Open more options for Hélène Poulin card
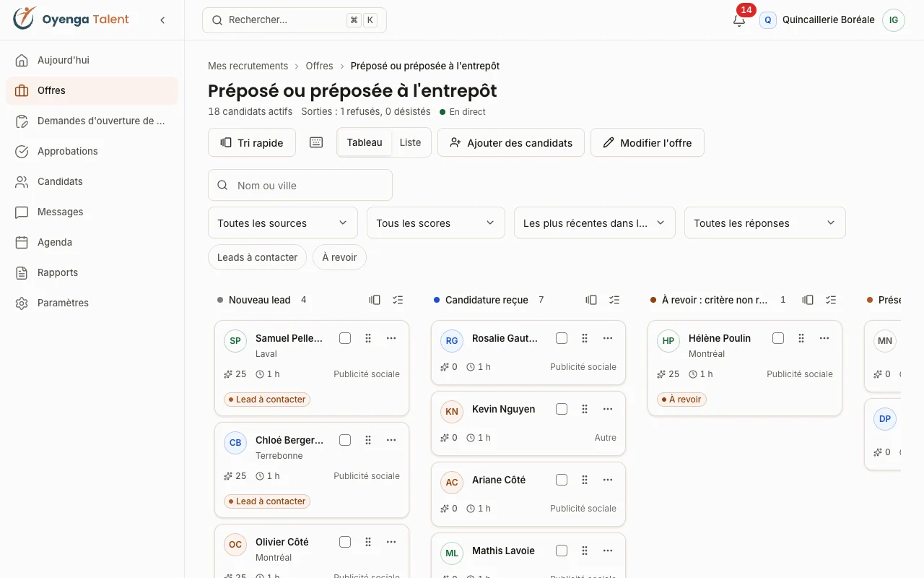Viewport: 924px width, 578px height. 824,338
